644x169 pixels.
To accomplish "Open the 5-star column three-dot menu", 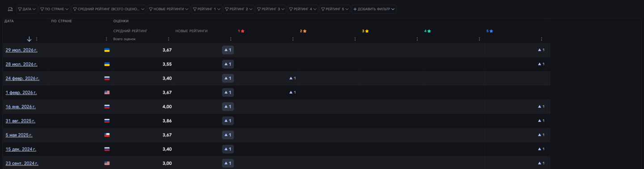I will click(x=542, y=39).
